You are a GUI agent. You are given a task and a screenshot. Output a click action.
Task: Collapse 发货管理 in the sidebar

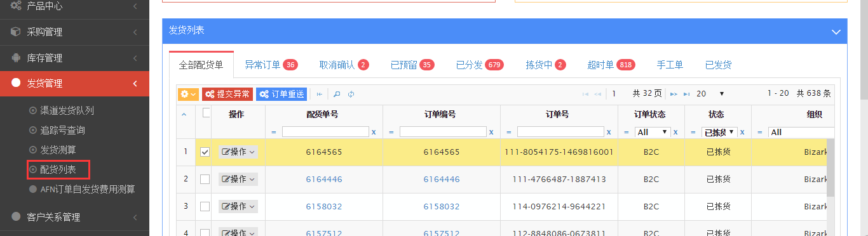(x=74, y=84)
